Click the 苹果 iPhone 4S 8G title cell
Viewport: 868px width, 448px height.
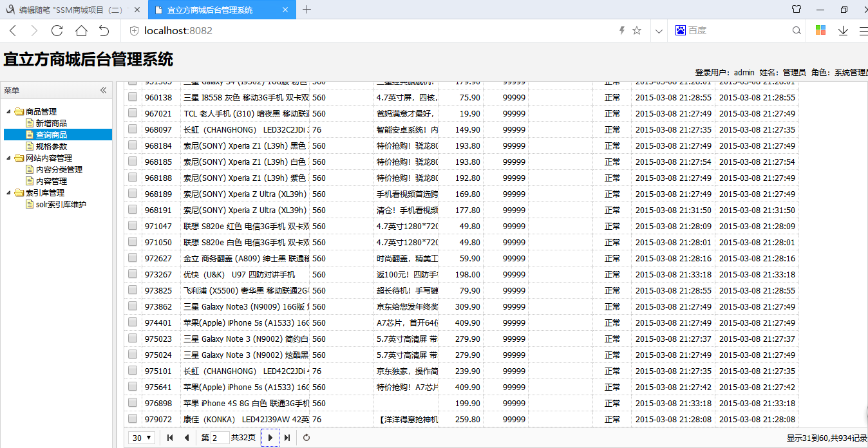pyautogui.click(x=245, y=403)
